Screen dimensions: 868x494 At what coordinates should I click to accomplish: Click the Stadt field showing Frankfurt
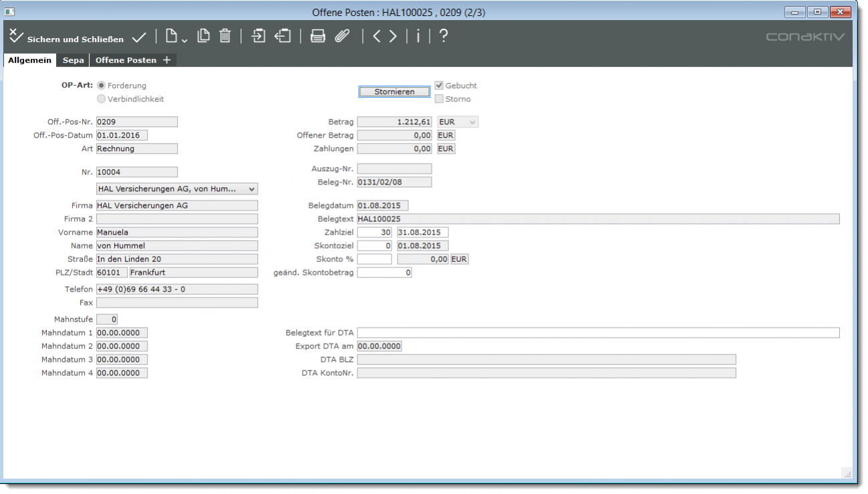pos(194,273)
